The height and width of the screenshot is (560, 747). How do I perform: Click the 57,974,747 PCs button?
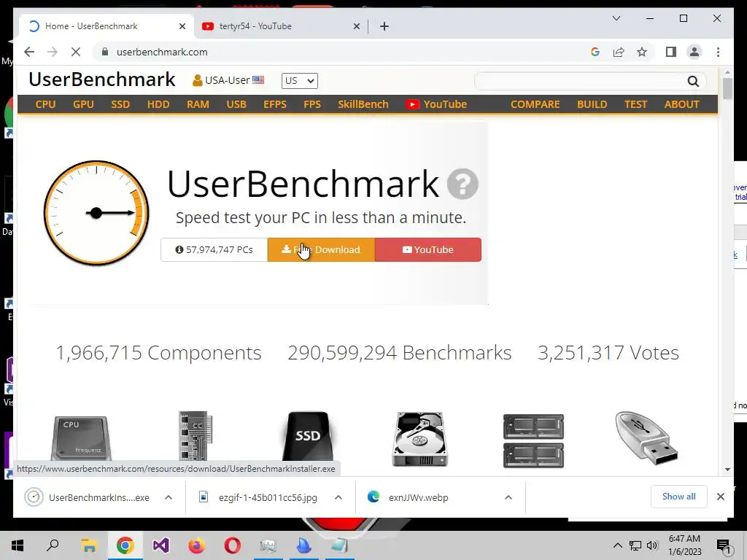click(x=214, y=249)
